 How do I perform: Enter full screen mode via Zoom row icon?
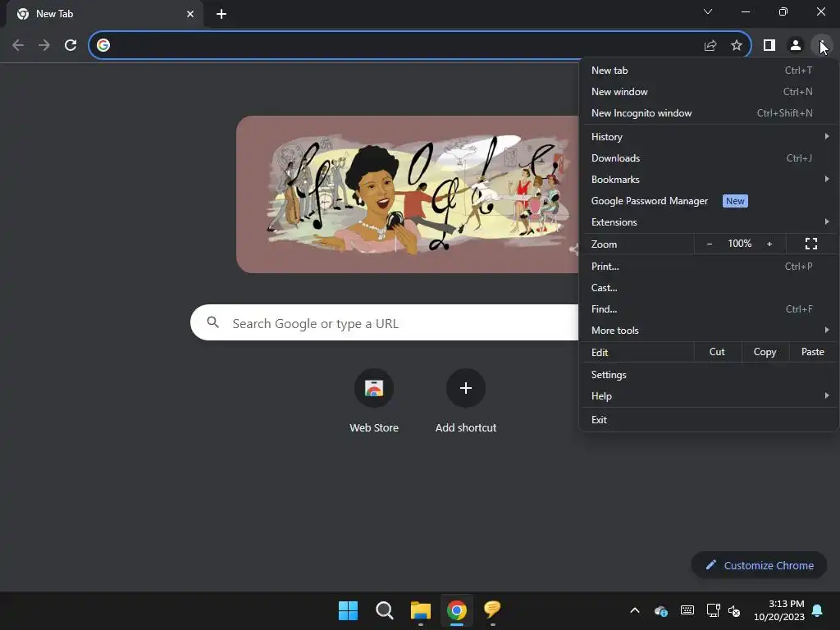coord(811,244)
